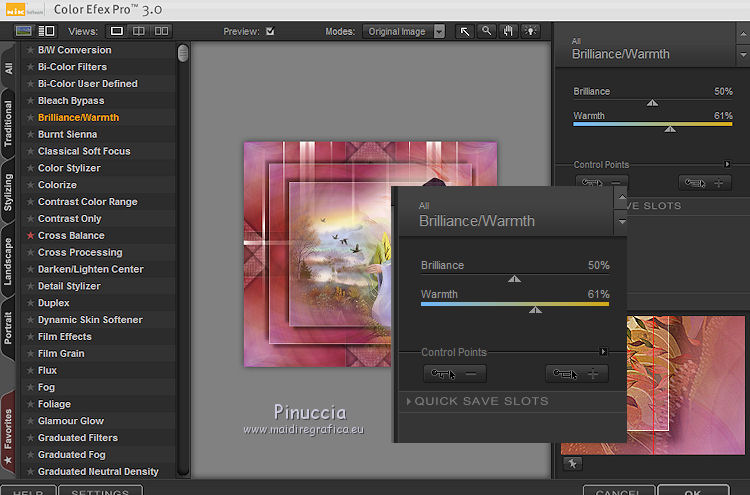Image resolution: width=750 pixels, height=495 pixels.
Task: Select the Graduated Neutral Density filter
Action: click(x=98, y=472)
